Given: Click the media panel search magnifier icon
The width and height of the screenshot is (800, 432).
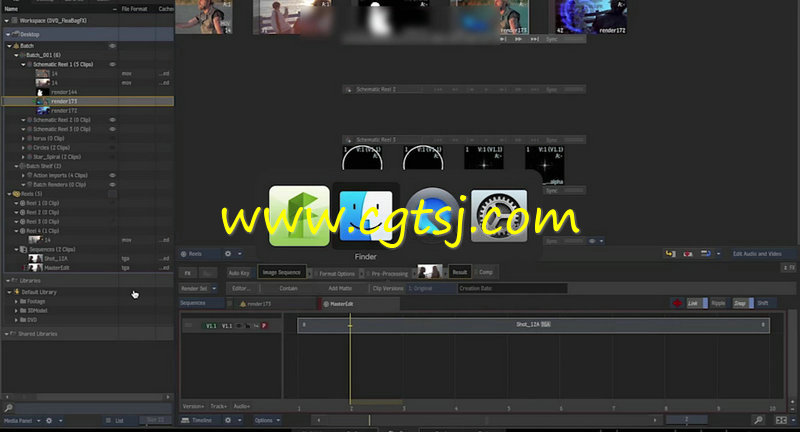Looking at the screenshot, I should point(9,408).
